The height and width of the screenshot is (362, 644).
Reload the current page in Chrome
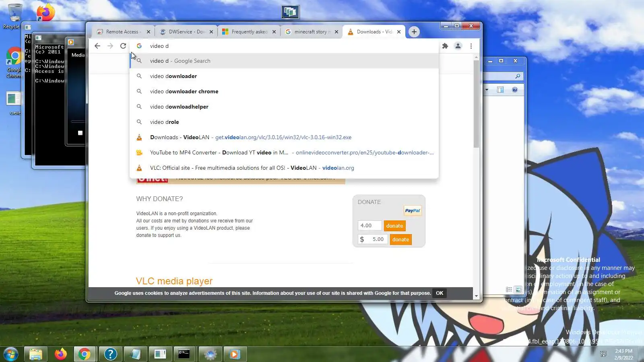123,46
